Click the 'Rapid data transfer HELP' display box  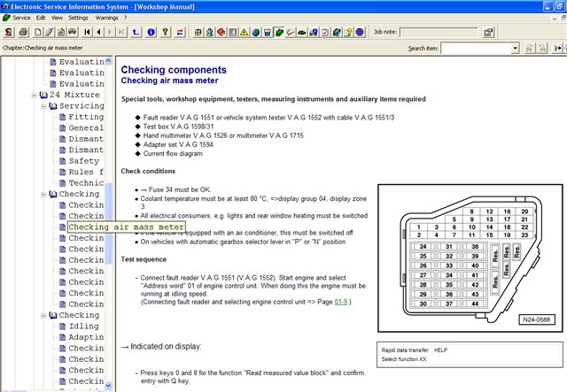[470, 355]
